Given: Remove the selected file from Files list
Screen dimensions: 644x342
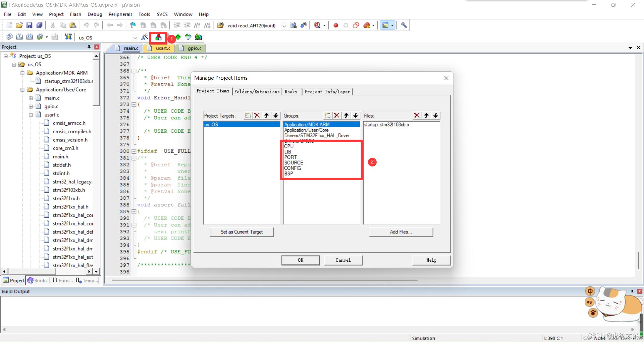Looking at the screenshot, I should tap(417, 116).
